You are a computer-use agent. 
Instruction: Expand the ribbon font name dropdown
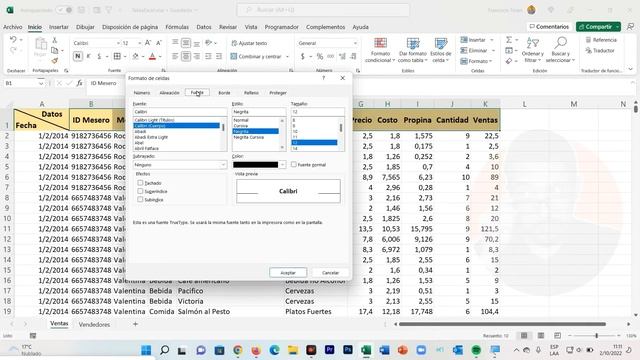click(118, 43)
